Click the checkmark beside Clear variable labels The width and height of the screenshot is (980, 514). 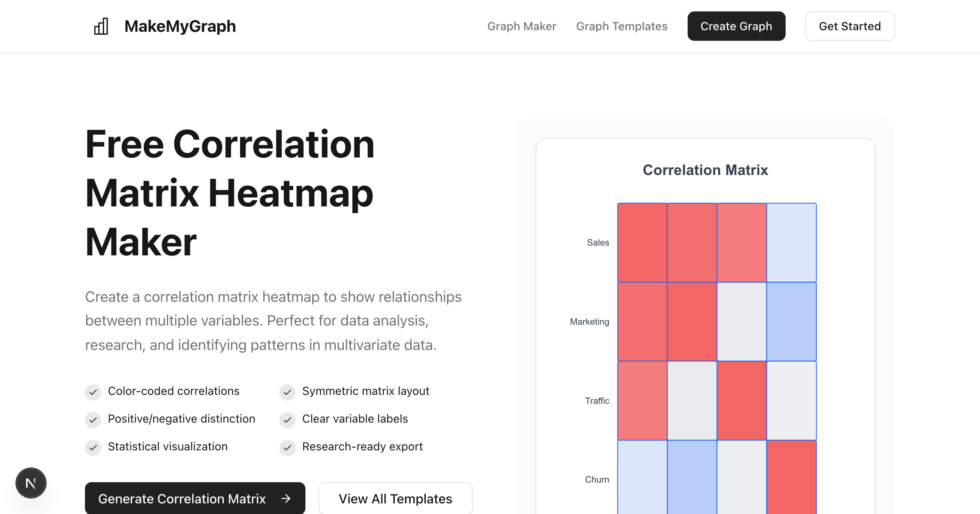(x=287, y=420)
